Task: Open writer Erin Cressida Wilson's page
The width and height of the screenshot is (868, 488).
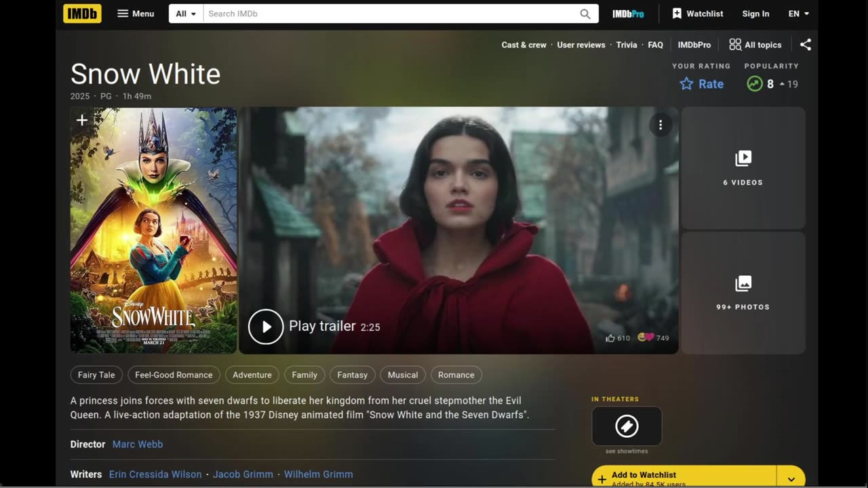Action: (155, 474)
